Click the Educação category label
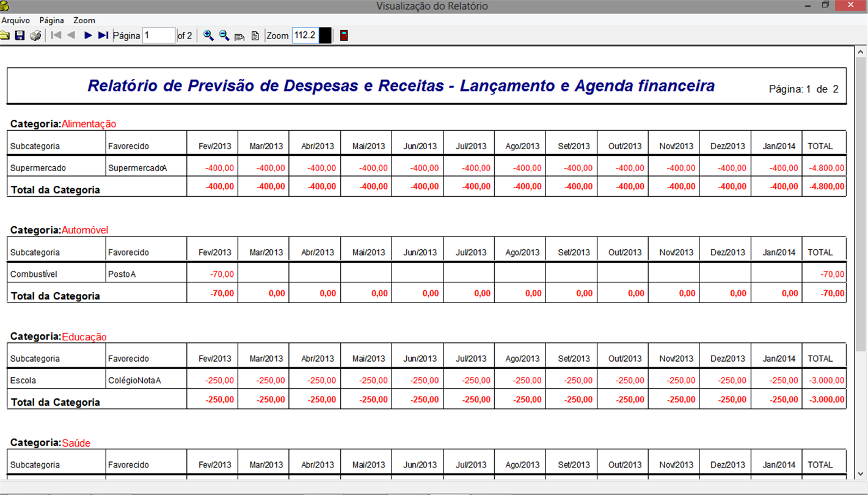The height and width of the screenshot is (495, 868). [84, 337]
